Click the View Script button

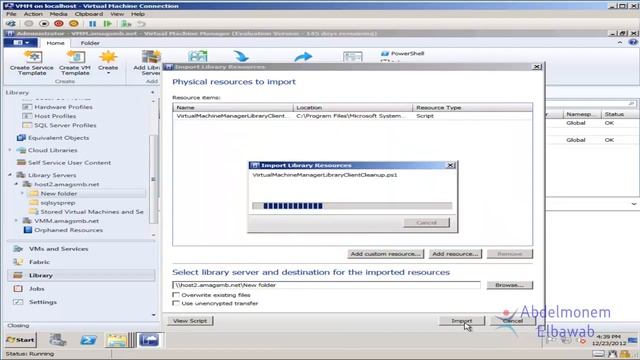(x=190, y=321)
